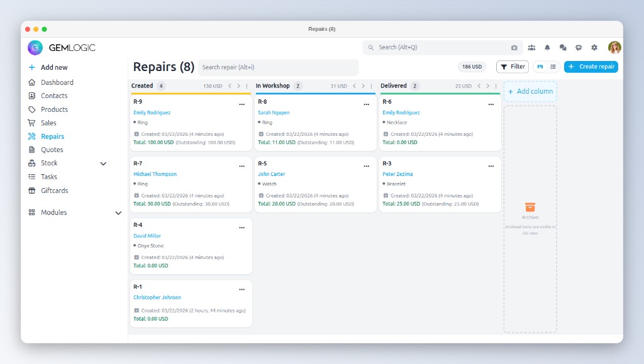Click the next page arrow in the Created column

point(239,86)
